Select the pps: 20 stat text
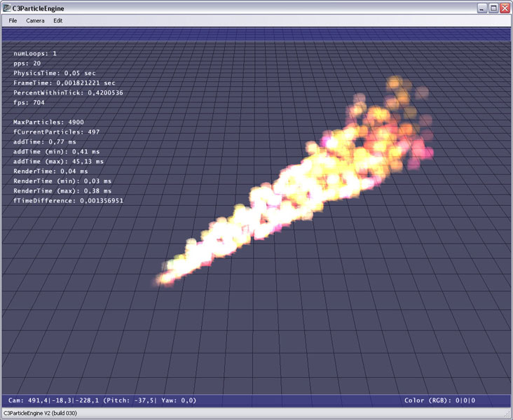 click(27, 63)
